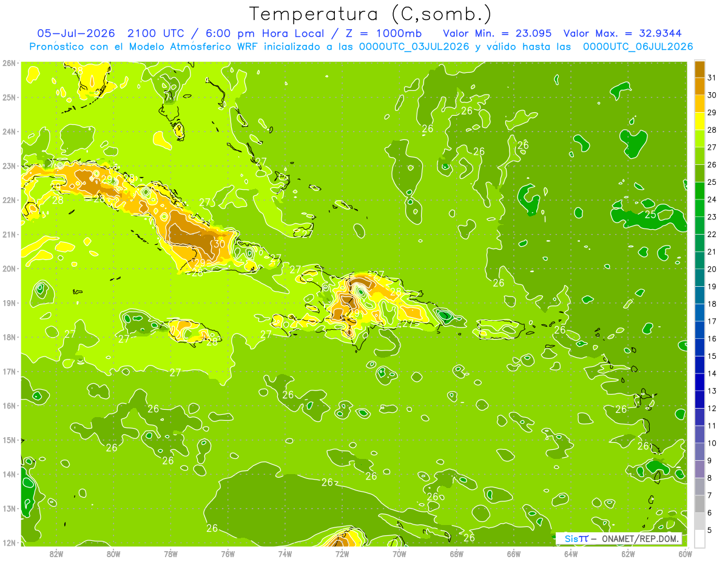Click the longitude axis label "64W"

570,553
